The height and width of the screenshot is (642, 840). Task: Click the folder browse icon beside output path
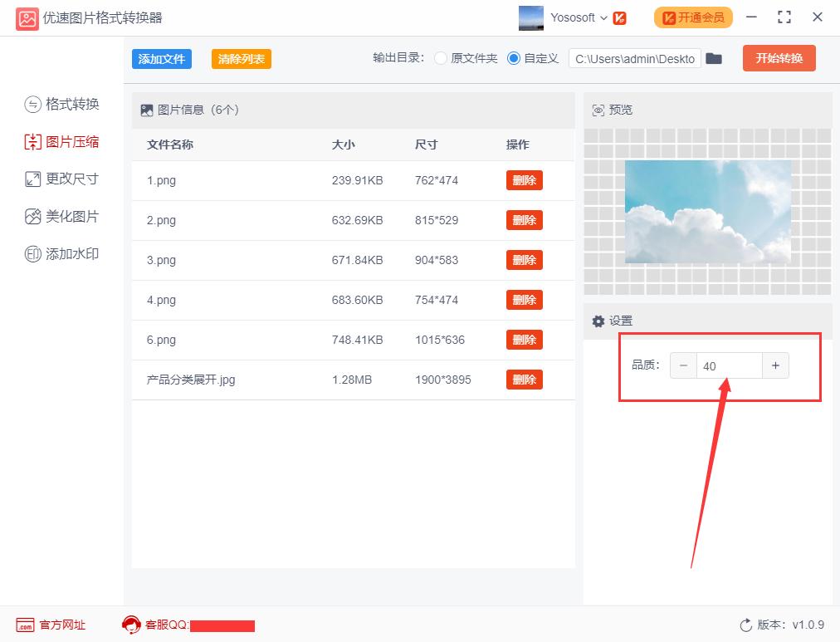714,59
